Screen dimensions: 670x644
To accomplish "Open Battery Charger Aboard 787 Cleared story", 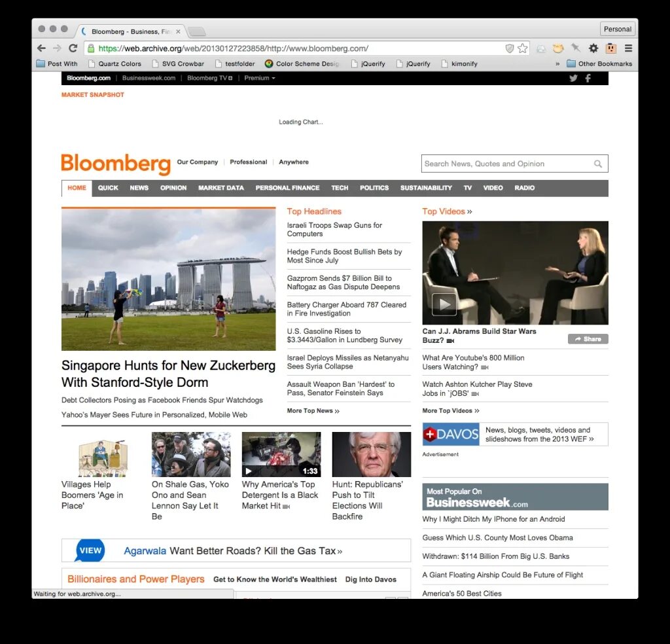I will click(347, 309).
